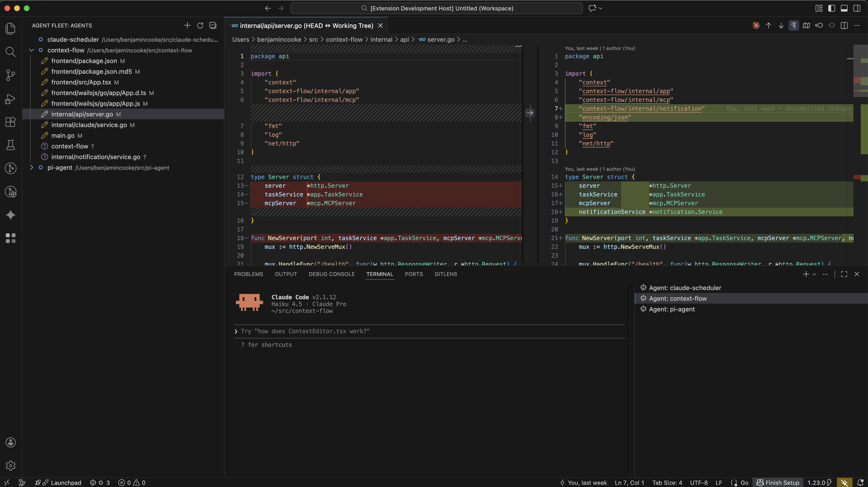Toggle the bottom panel layout button

(844, 8)
